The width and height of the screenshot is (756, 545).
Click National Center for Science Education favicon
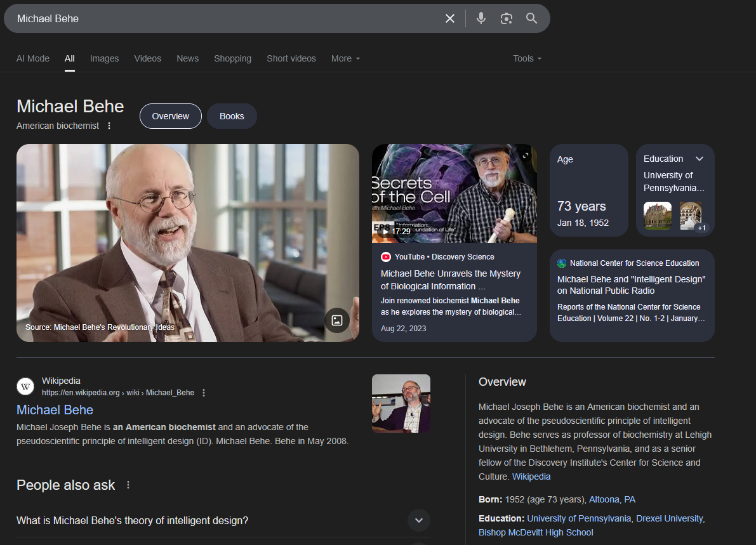pos(562,263)
